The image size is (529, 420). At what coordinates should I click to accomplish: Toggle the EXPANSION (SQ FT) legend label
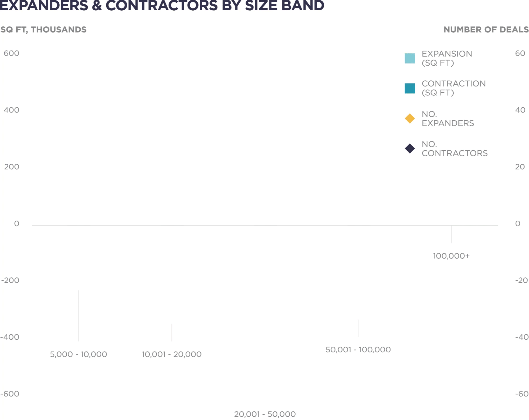pyautogui.click(x=447, y=58)
